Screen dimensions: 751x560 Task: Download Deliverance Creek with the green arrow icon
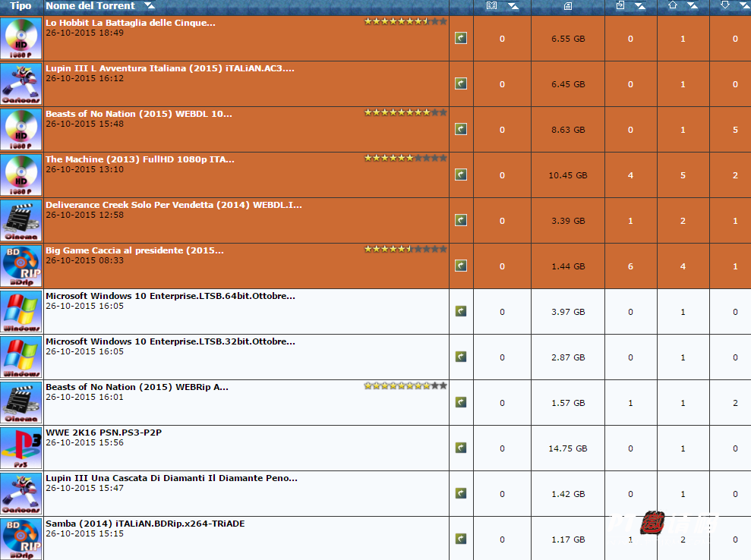(461, 220)
